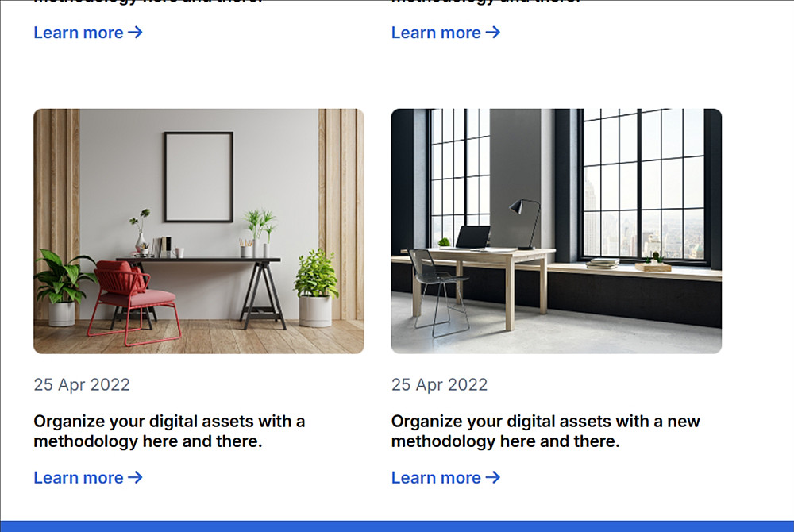Follow the Learn more link under red chair post

pos(88,477)
